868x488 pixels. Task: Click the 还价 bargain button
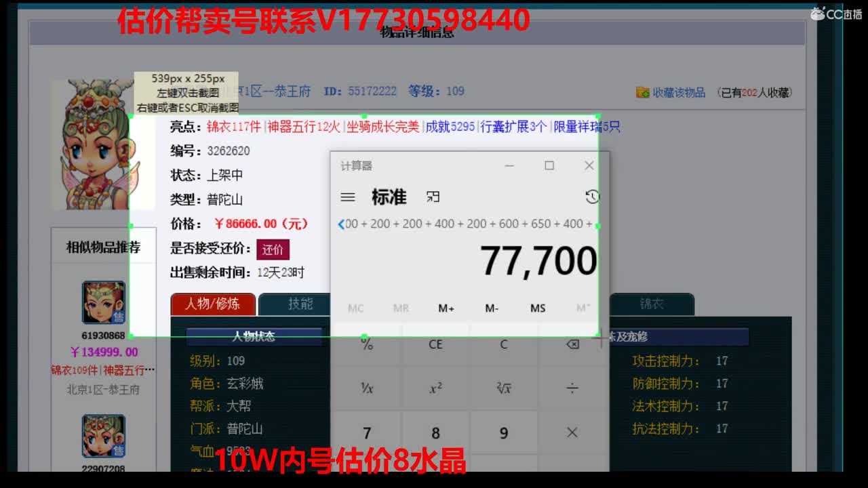(x=273, y=249)
